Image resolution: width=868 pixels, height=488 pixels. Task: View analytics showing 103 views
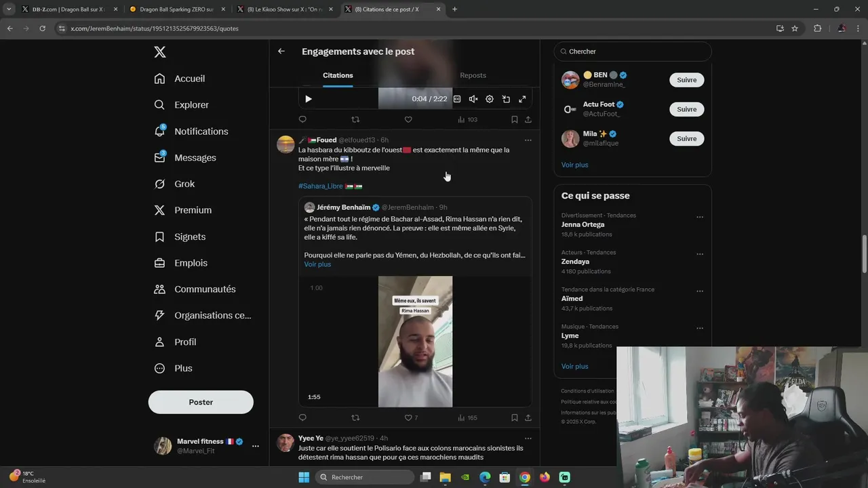(467, 119)
